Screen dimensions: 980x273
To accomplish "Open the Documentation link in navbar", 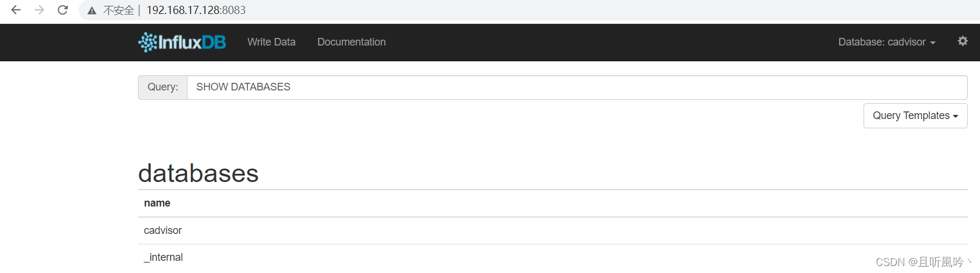I will 352,42.
